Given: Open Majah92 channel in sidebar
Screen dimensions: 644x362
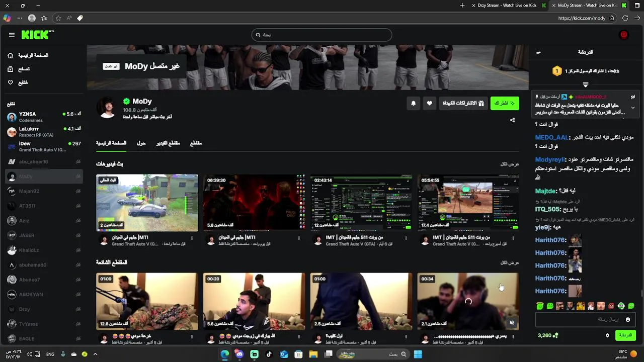Looking at the screenshot, I should pyautogui.click(x=44, y=191).
